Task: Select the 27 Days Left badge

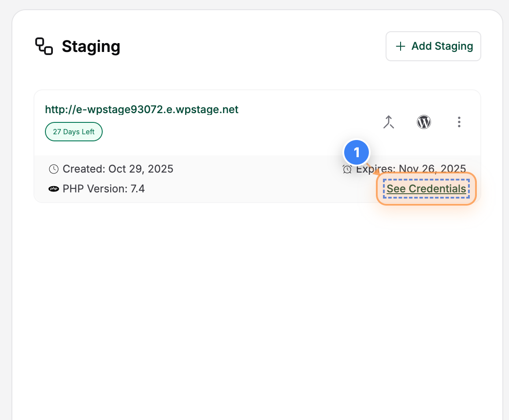Action: tap(74, 131)
